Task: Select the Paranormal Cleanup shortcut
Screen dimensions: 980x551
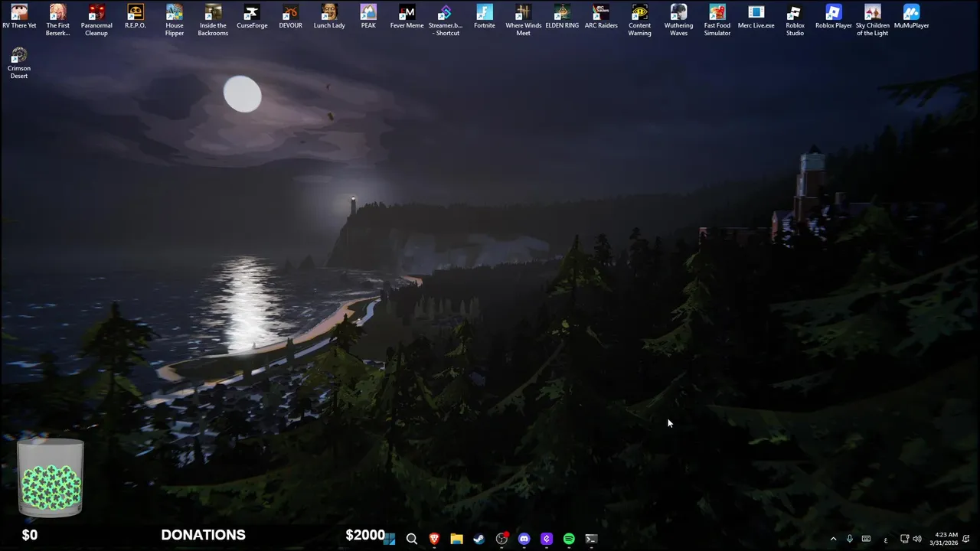Action: point(96,21)
